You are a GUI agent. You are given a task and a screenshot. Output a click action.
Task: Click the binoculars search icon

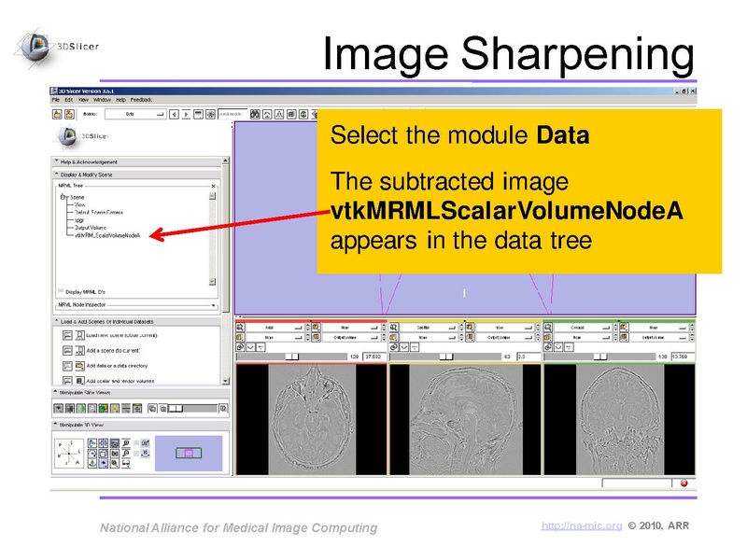[x=255, y=114]
